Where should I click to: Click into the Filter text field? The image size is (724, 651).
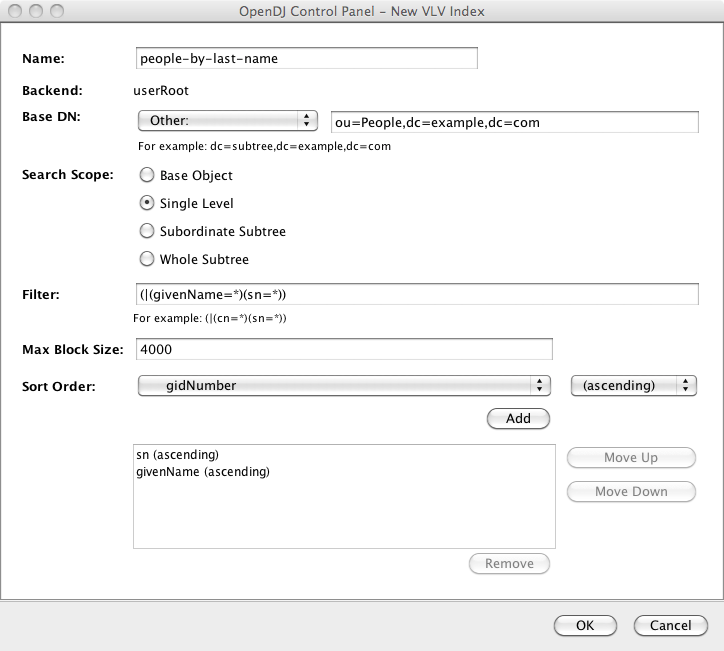coord(417,294)
